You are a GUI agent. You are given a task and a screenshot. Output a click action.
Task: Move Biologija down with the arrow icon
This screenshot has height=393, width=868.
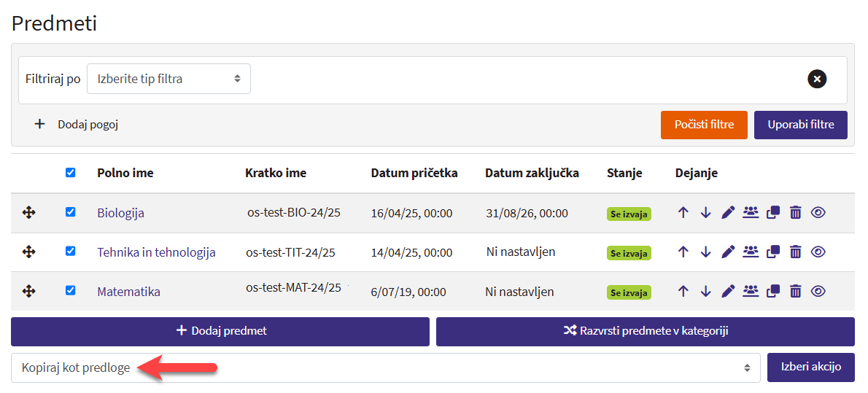(x=705, y=213)
